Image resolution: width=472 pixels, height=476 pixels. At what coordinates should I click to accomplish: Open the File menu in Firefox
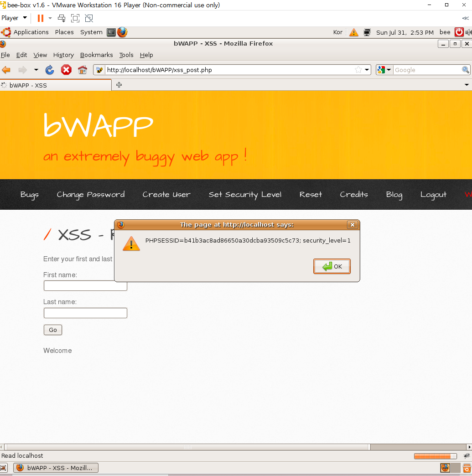(5, 55)
